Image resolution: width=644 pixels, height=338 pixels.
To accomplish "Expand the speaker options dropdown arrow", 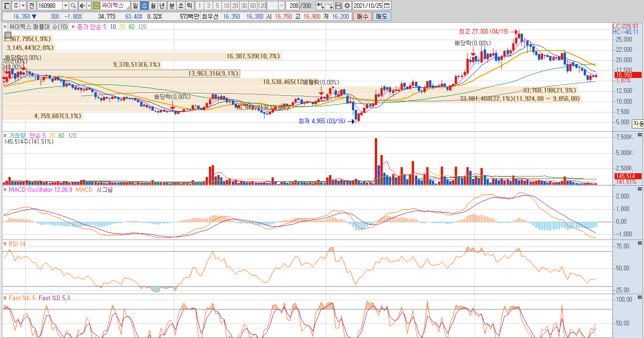I will tap(89, 6).
